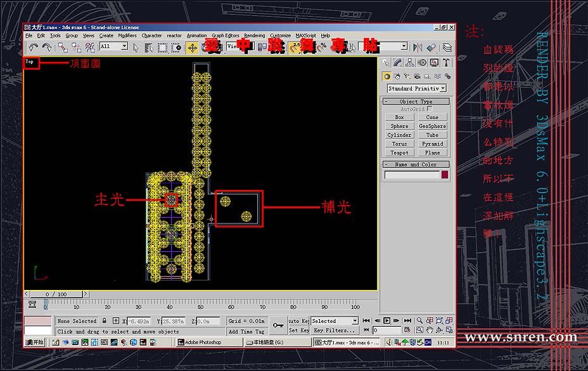Choose the Rectangular Selection Region tool
The height and width of the screenshot is (371, 588).
pyautogui.click(x=162, y=47)
